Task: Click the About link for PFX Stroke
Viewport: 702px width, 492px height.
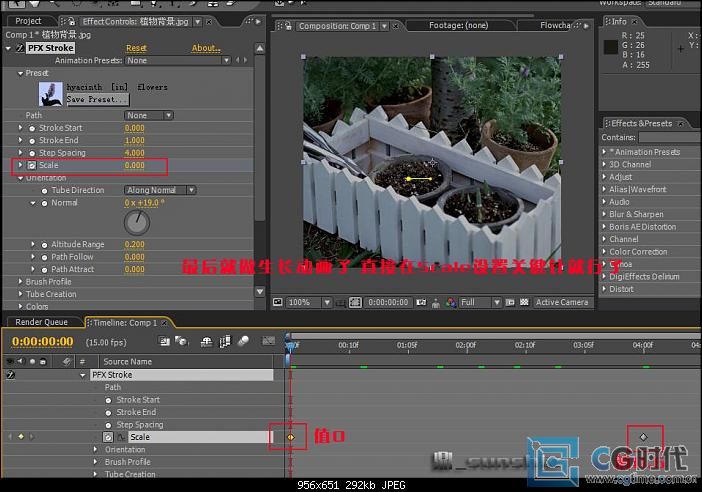Action: [206, 48]
